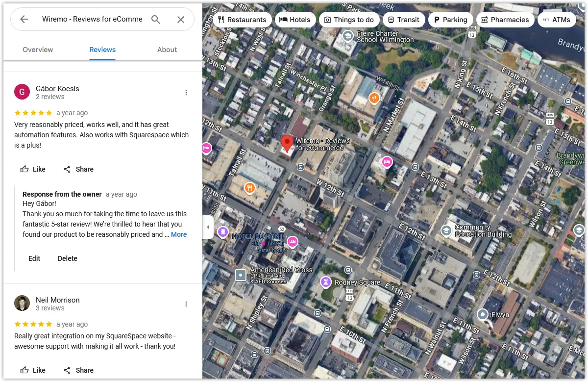588x382 pixels.
Task: Collapse the side panel with the chevron
Action: point(207,227)
